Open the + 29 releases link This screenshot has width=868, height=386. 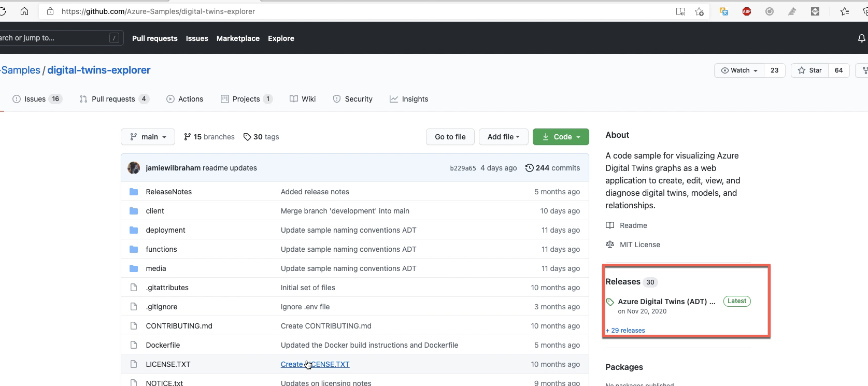click(625, 331)
